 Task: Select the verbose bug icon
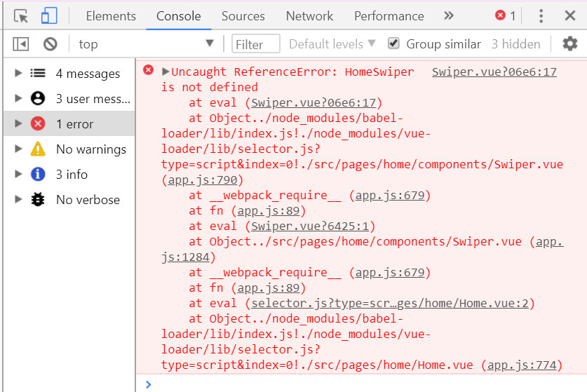pyautogui.click(x=38, y=199)
